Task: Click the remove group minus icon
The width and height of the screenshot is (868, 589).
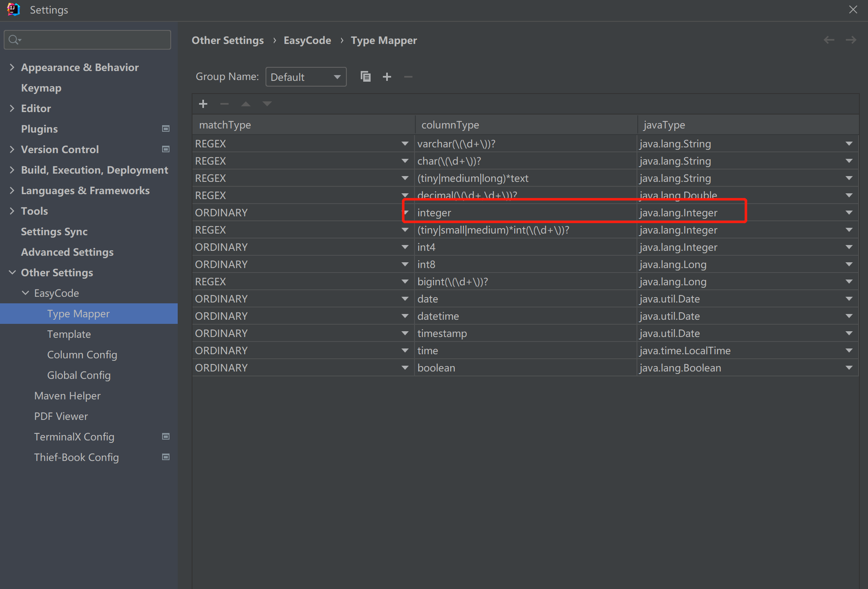Action: tap(408, 76)
